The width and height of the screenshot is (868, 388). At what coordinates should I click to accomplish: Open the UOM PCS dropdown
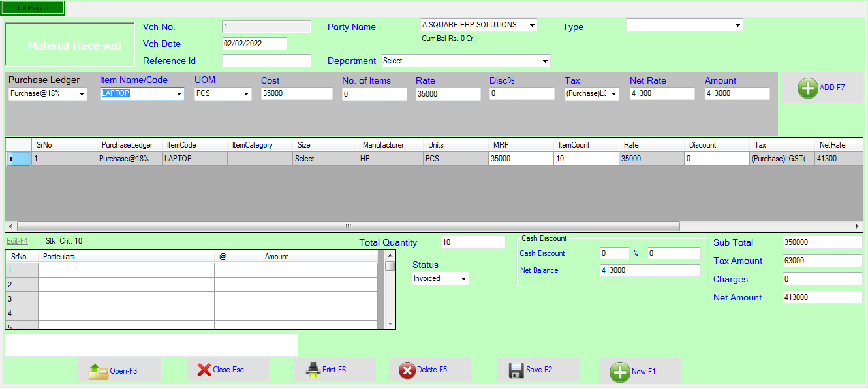click(246, 94)
